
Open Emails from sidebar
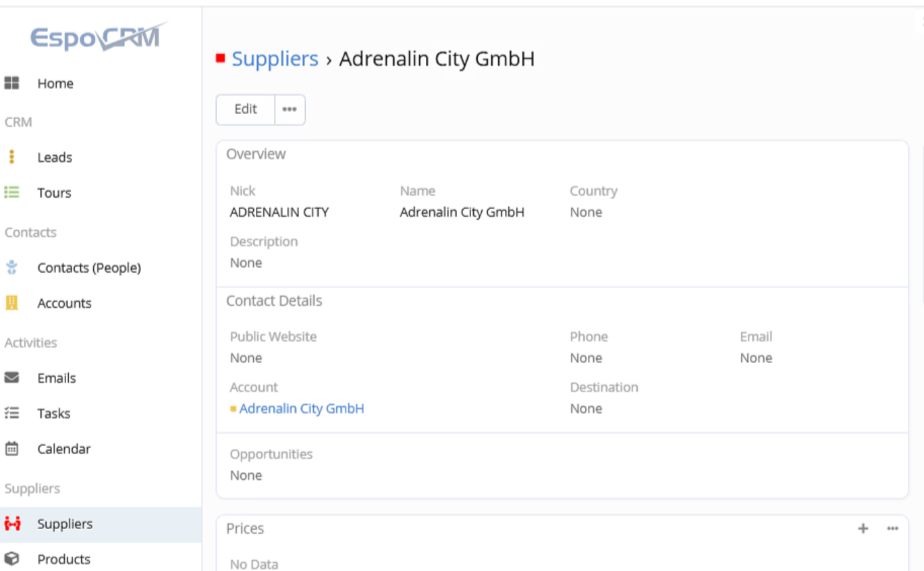(x=57, y=378)
